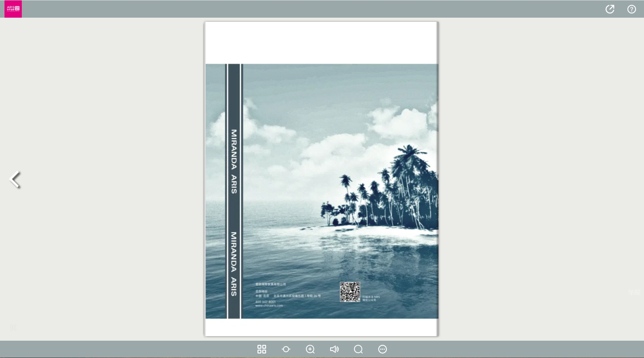Image resolution: width=644 pixels, height=358 pixels.
Task: Click the upper MIRANDA ARIS spine text
Action: pyautogui.click(x=234, y=161)
